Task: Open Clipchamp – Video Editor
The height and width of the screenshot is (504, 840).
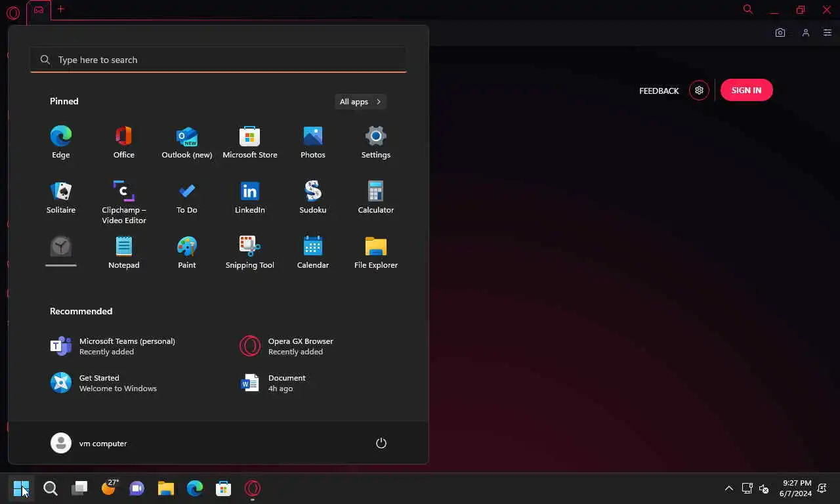Action: 124,202
